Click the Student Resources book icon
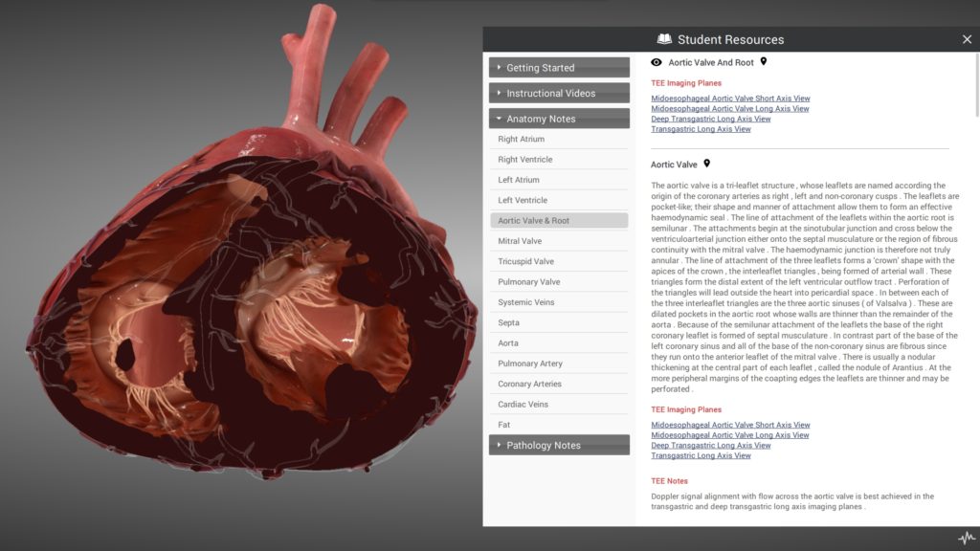Viewport: 980px width, 551px height. 664,39
